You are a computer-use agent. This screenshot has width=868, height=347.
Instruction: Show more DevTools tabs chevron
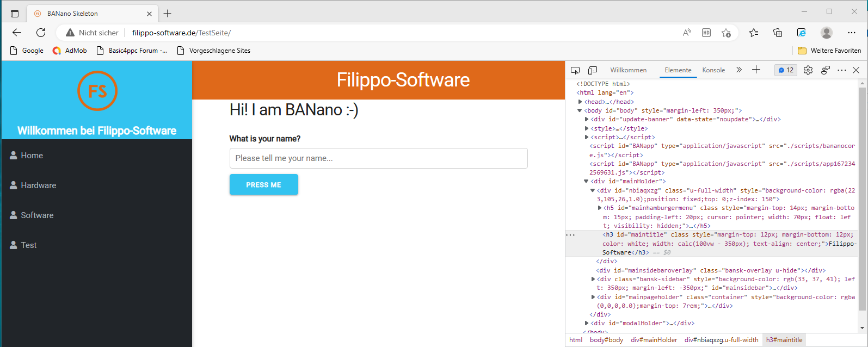click(x=739, y=70)
